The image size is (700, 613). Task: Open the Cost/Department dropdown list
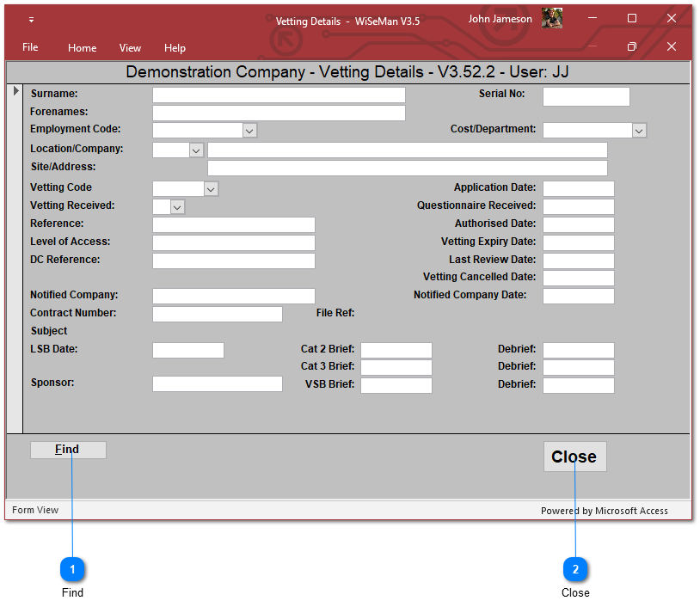click(x=639, y=131)
